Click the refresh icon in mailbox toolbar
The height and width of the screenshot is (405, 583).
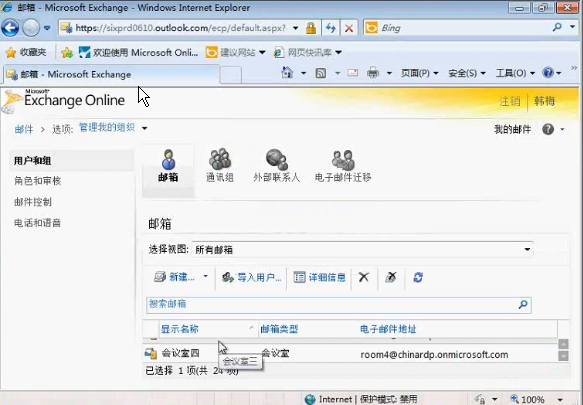pos(418,277)
